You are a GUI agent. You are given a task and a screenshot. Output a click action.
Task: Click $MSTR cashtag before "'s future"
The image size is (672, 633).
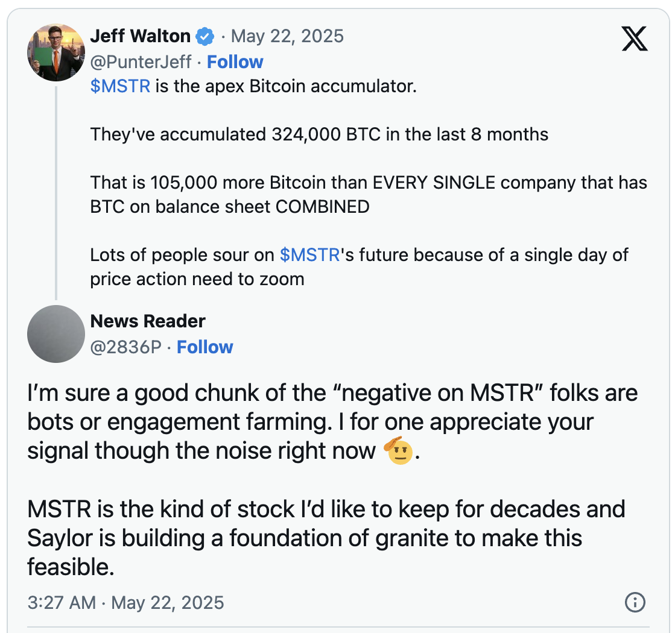[310, 255]
